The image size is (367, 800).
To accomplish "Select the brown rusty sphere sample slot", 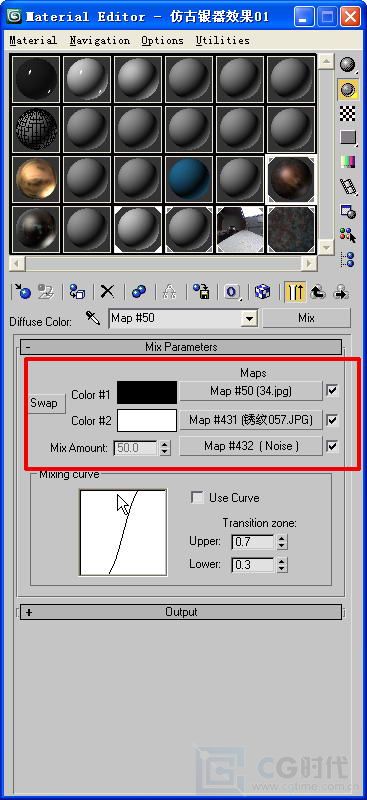I will pos(291,179).
